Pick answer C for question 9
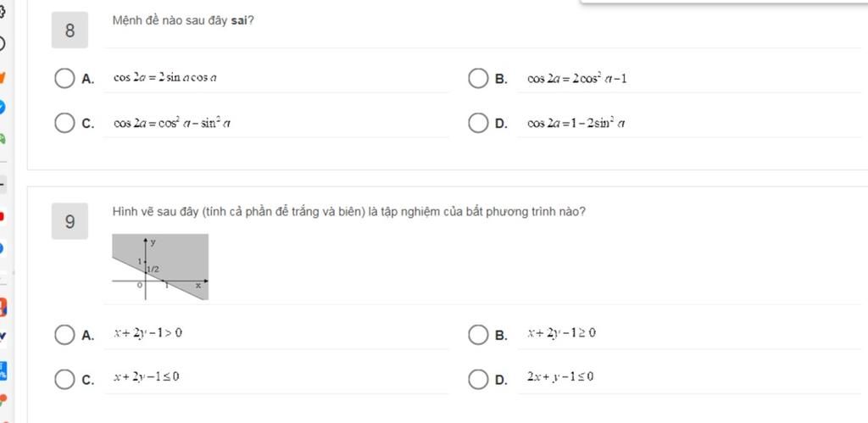 [x=64, y=378]
